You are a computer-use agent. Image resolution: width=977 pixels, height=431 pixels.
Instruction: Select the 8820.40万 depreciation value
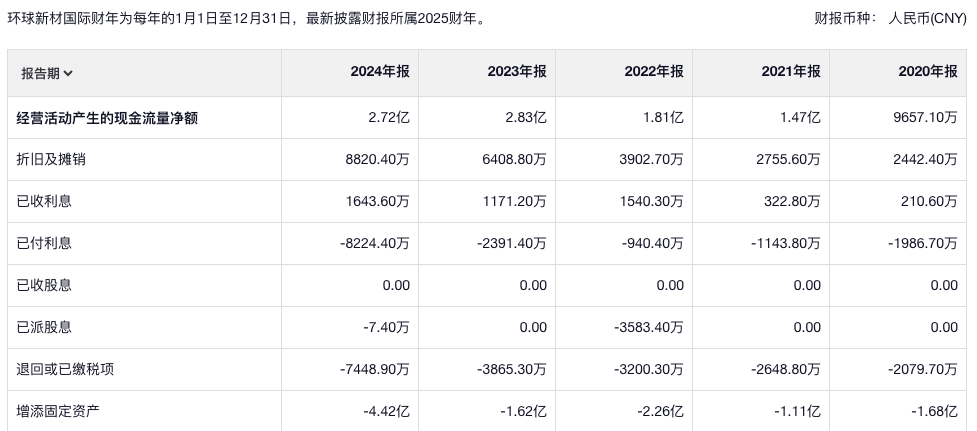point(374,160)
